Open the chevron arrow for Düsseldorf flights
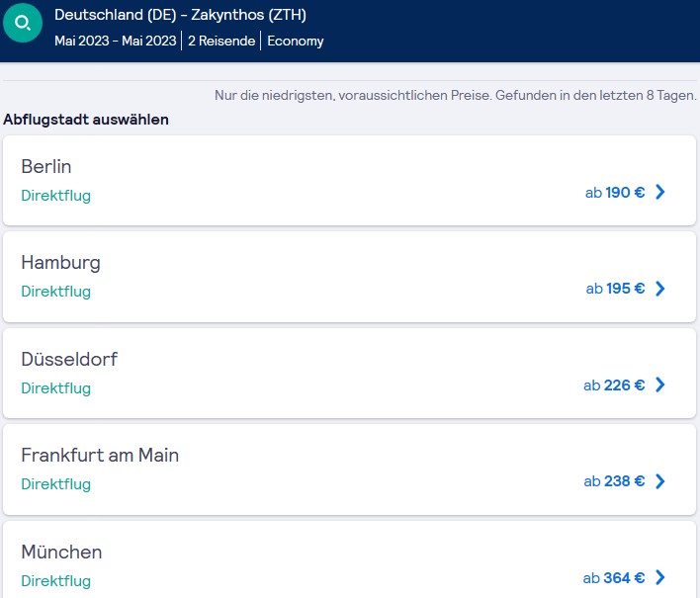The image size is (700, 598). coord(659,384)
